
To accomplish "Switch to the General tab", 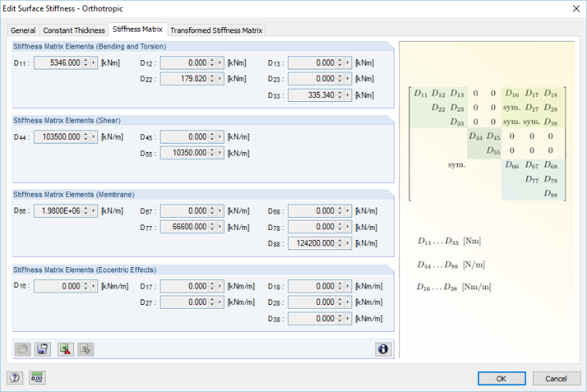I will coord(23,30).
